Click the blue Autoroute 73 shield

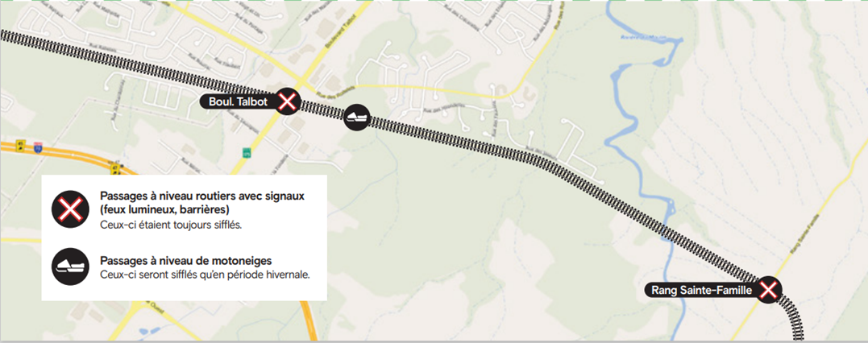pyautogui.click(x=38, y=147)
